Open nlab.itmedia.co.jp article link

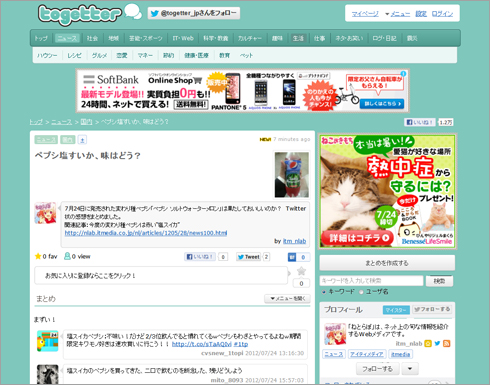tap(146, 233)
